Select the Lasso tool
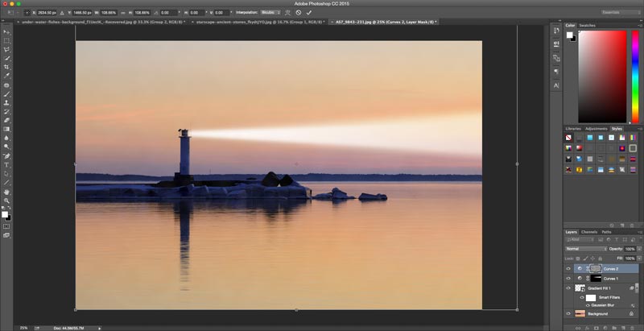The height and width of the screenshot is (331, 644). (x=6, y=49)
